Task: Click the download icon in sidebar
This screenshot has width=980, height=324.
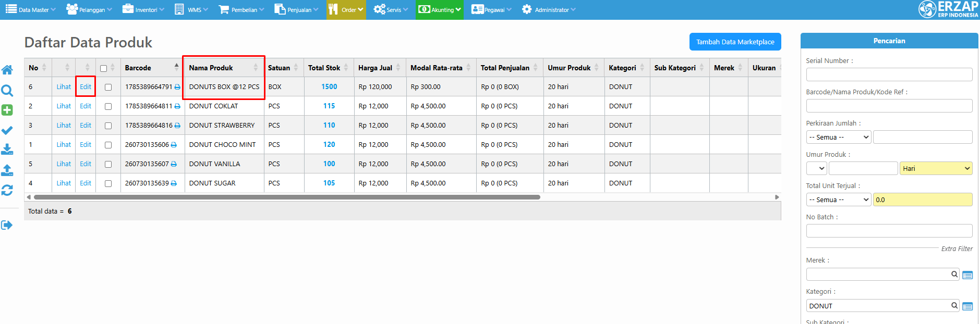Action: coord(7,149)
